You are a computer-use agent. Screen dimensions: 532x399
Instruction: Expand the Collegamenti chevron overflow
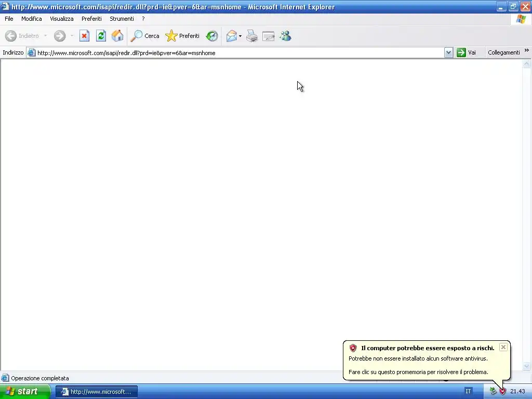pyautogui.click(x=527, y=50)
